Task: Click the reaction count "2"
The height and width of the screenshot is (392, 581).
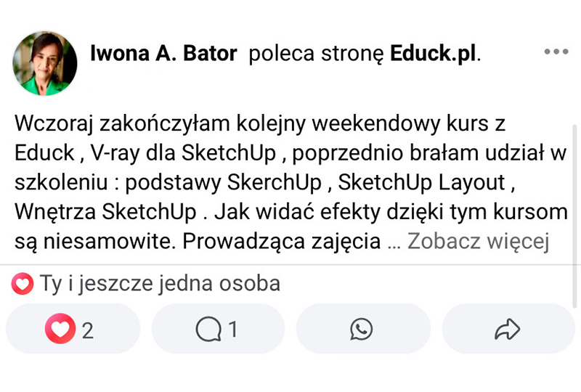Action: 88,330
